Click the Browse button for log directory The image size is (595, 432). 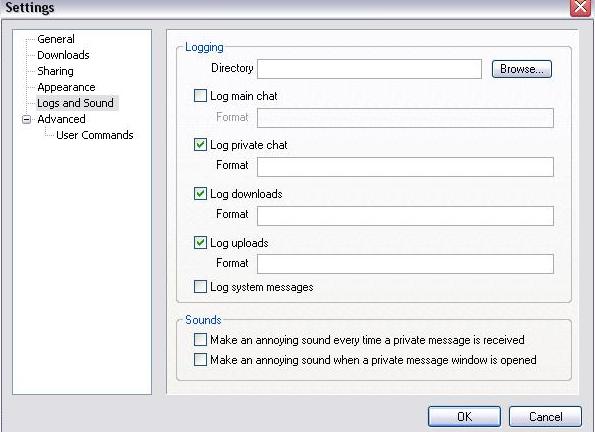point(522,69)
